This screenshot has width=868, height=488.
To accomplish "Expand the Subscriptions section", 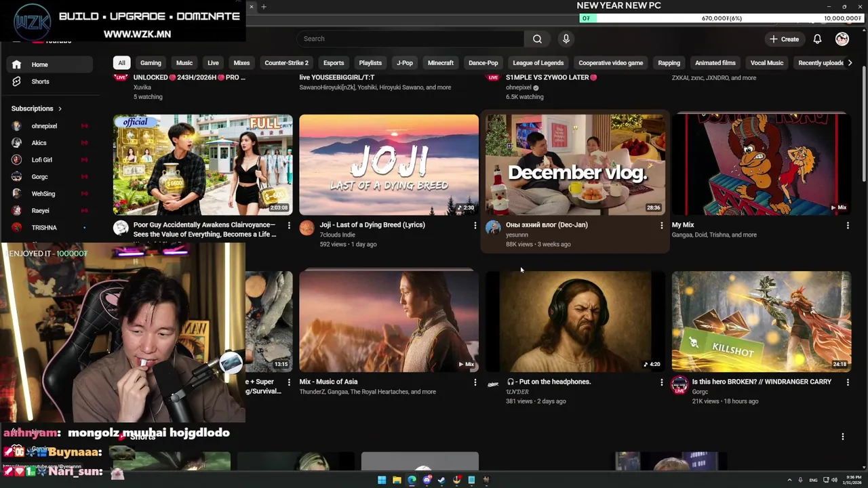I will point(37,108).
